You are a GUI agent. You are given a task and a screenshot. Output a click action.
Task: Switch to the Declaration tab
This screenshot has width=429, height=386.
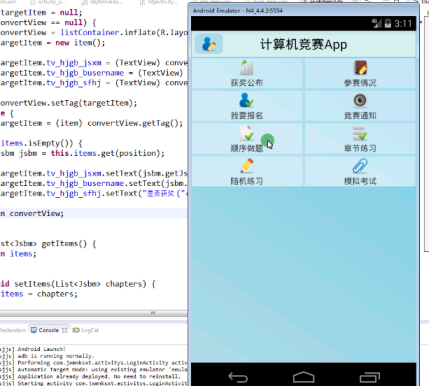click(13, 330)
